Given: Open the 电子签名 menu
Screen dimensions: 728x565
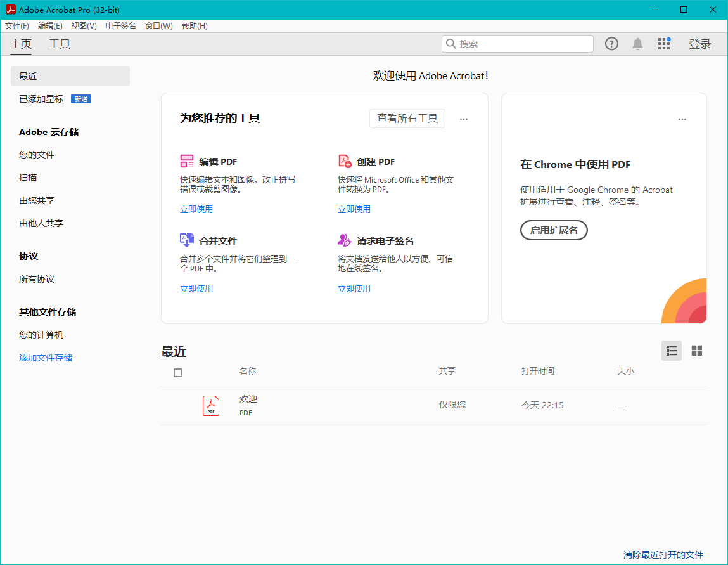Looking at the screenshot, I should [x=121, y=26].
